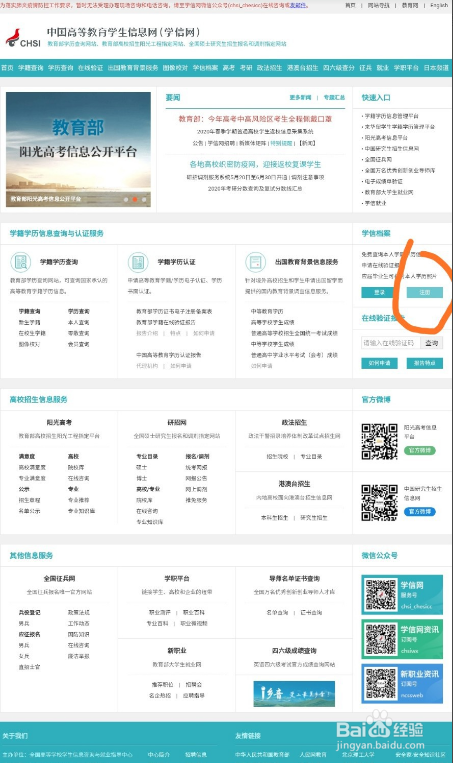Click 专业目录 under 政法招生
This screenshot has width=453, height=763.
coord(311,456)
